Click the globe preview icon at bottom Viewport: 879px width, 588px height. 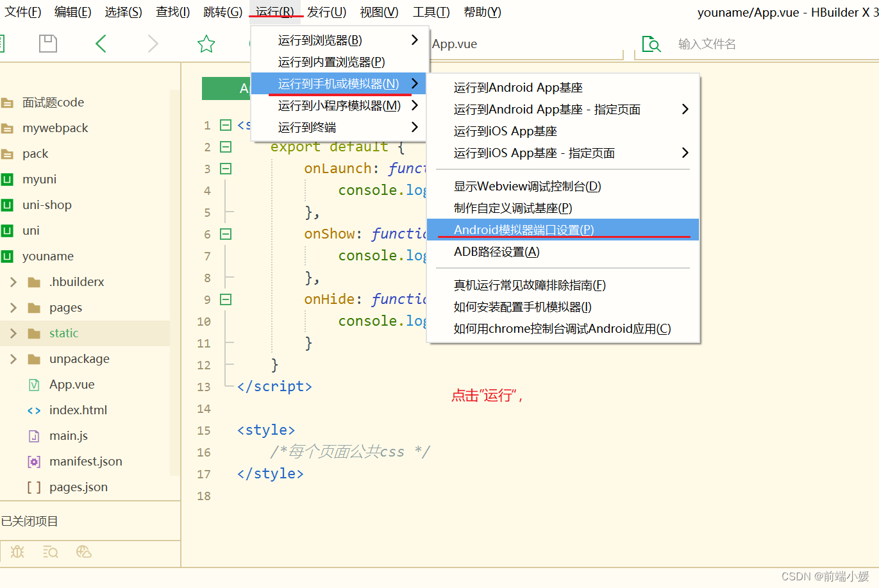click(84, 551)
